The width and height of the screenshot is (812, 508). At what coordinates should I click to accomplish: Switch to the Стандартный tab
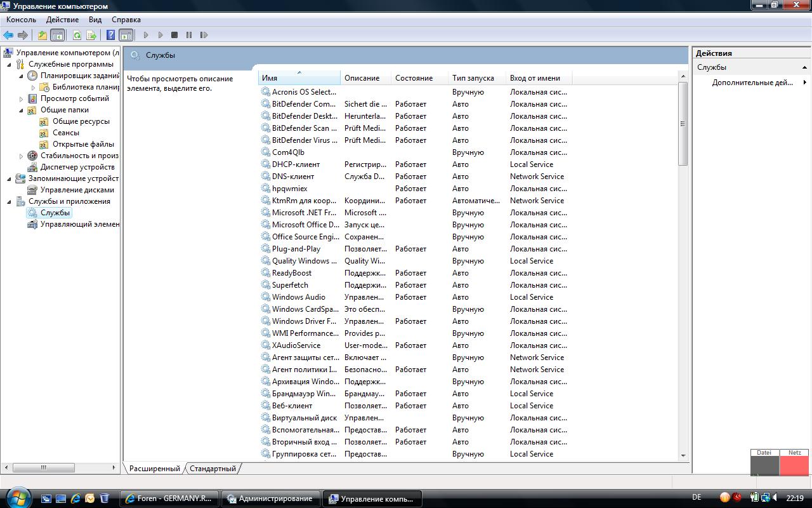pyautogui.click(x=213, y=469)
